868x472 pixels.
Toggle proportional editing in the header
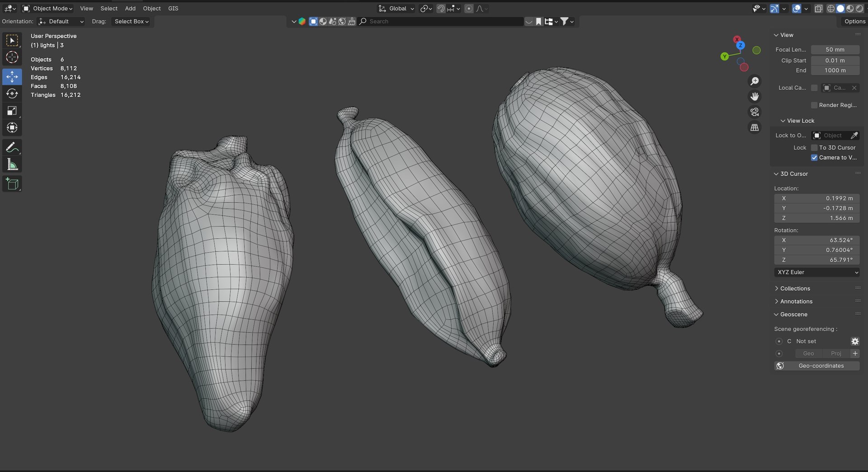(469, 9)
